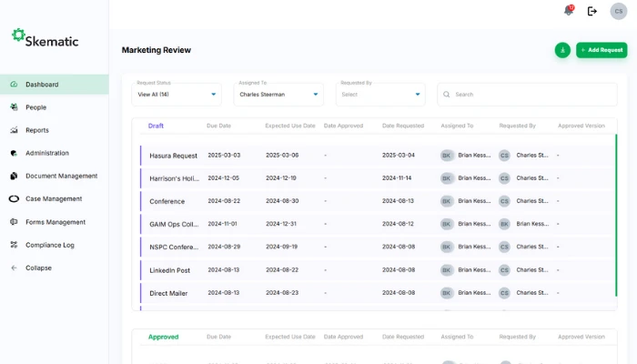Click the Administration gear icon
The height and width of the screenshot is (364, 637).
(x=14, y=153)
